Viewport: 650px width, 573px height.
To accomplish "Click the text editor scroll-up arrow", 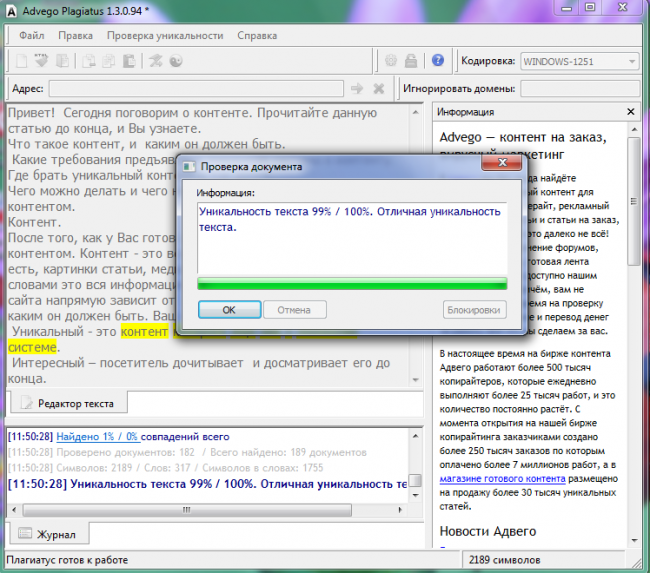I will pyautogui.click(x=416, y=112).
